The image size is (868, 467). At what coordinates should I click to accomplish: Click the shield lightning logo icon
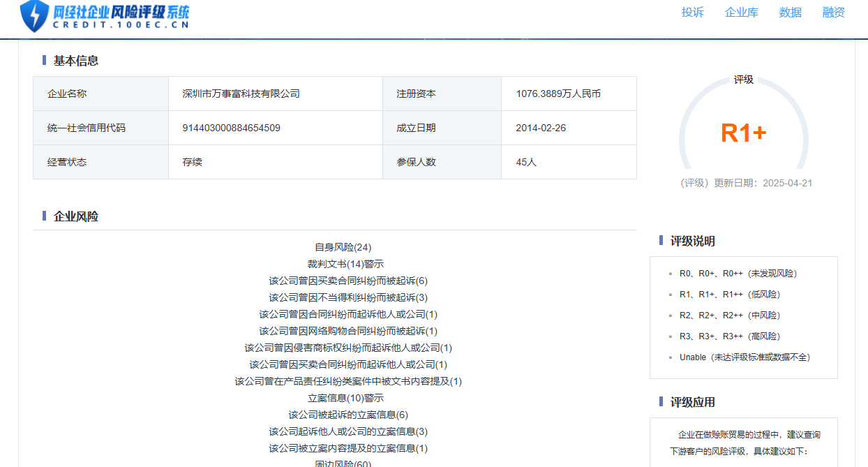[34, 15]
